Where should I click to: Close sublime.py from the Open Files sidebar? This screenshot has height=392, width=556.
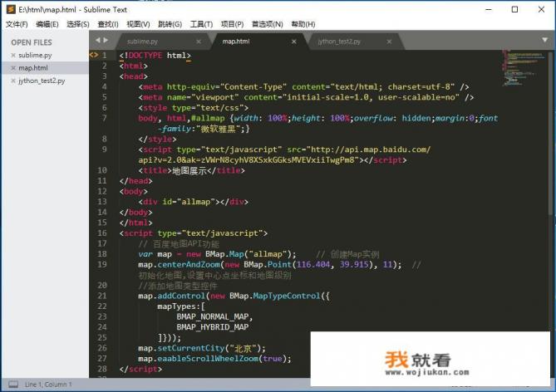click(12, 55)
